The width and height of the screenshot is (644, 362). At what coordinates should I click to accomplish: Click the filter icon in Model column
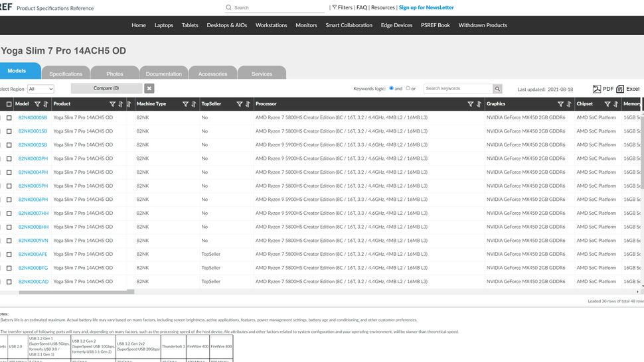click(37, 104)
